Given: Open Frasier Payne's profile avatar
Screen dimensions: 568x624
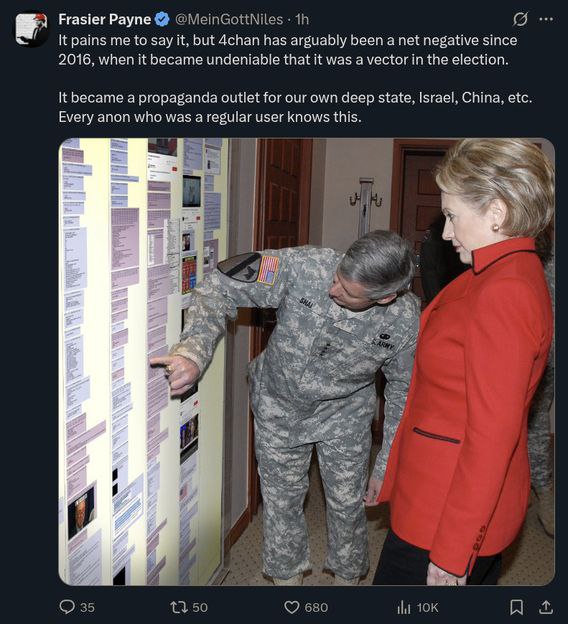Looking at the screenshot, I should pyautogui.click(x=32, y=28).
